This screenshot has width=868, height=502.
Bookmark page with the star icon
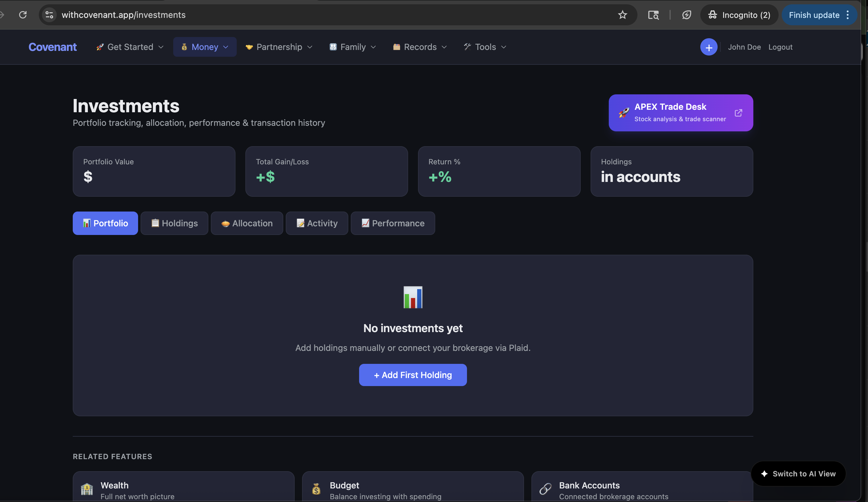coord(622,15)
